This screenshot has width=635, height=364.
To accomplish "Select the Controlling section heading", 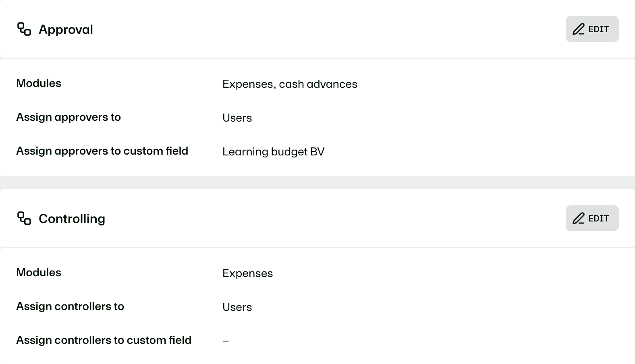I will pyautogui.click(x=72, y=219).
